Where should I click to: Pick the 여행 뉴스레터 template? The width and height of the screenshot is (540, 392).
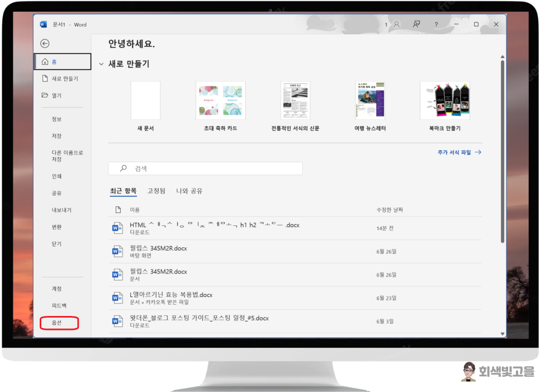click(x=370, y=106)
